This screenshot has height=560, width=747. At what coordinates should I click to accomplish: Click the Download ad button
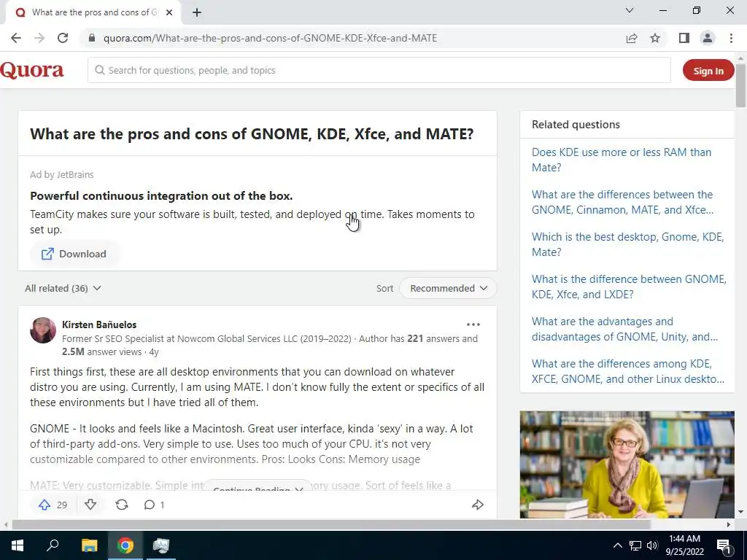pos(74,254)
